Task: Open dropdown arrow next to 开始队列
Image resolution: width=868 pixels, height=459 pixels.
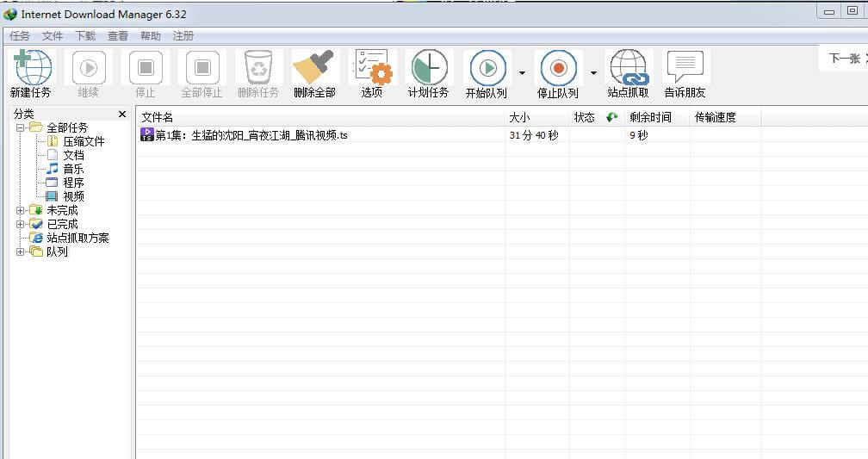Action: [522, 74]
